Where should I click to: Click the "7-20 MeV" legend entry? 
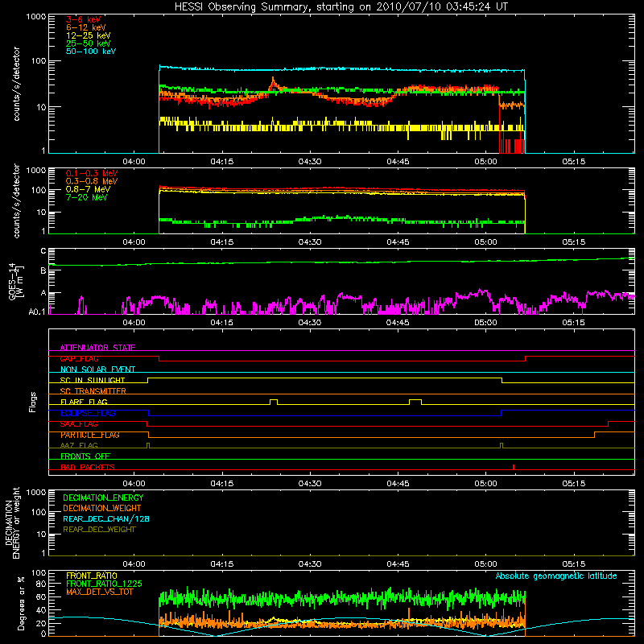pyautogui.click(x=87, y=197)
